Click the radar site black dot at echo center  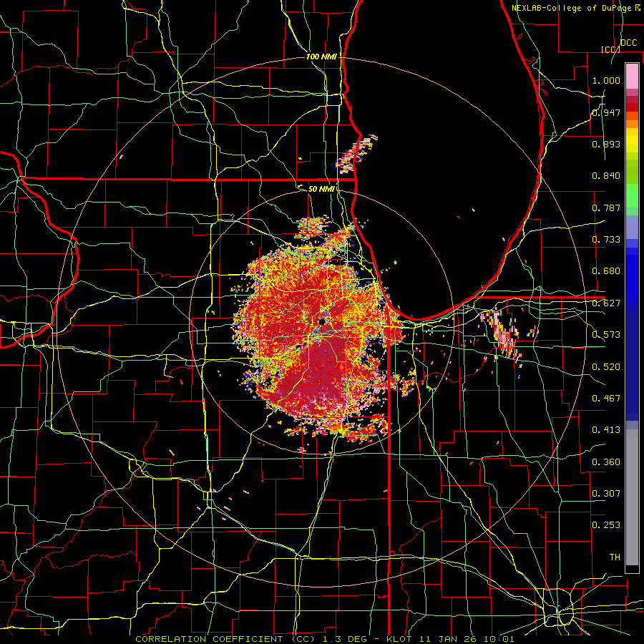(x=321, y=322)
